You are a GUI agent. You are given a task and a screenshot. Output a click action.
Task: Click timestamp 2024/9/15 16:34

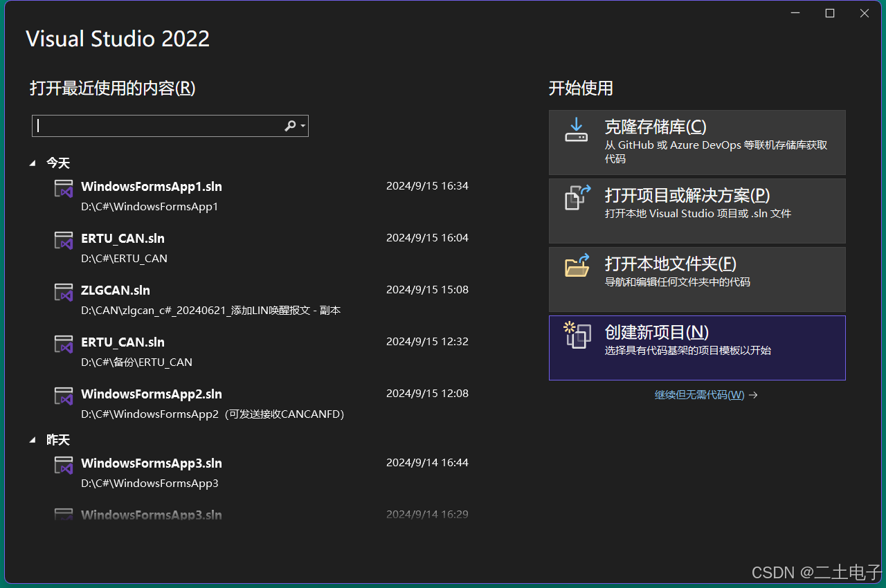[427, 185]
